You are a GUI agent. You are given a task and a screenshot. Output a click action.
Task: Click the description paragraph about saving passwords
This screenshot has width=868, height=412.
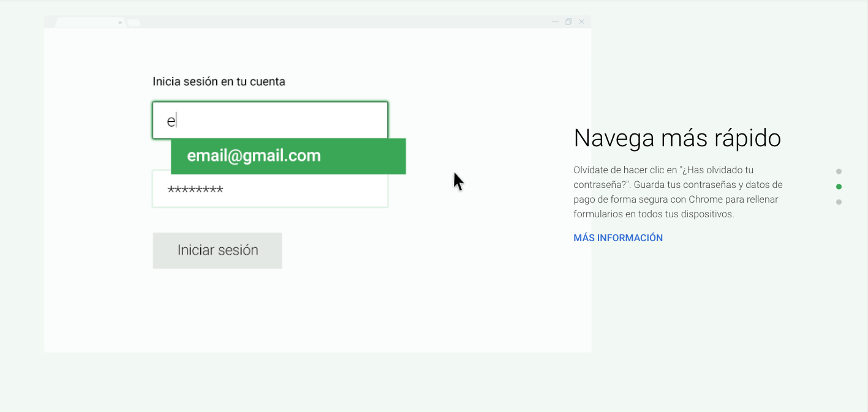point(677,192)
